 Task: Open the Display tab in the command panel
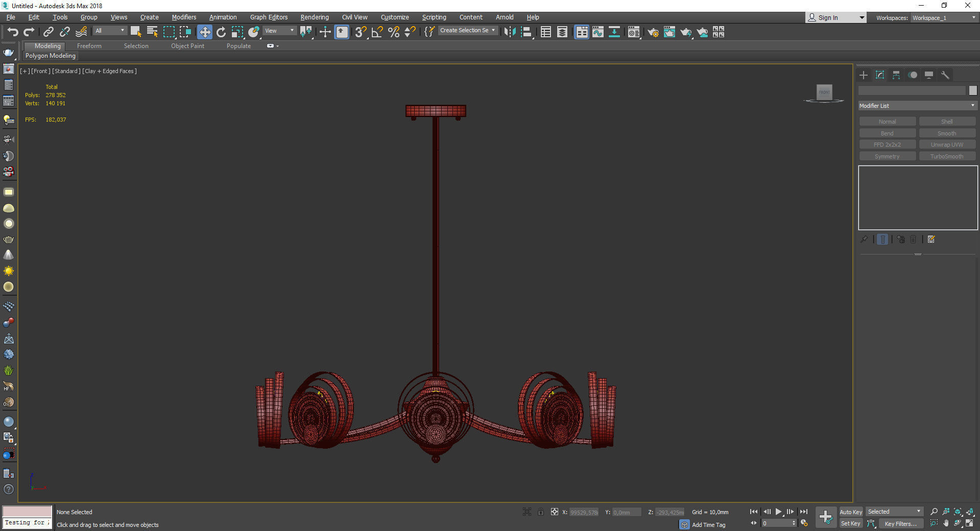(x=929, y=75)
